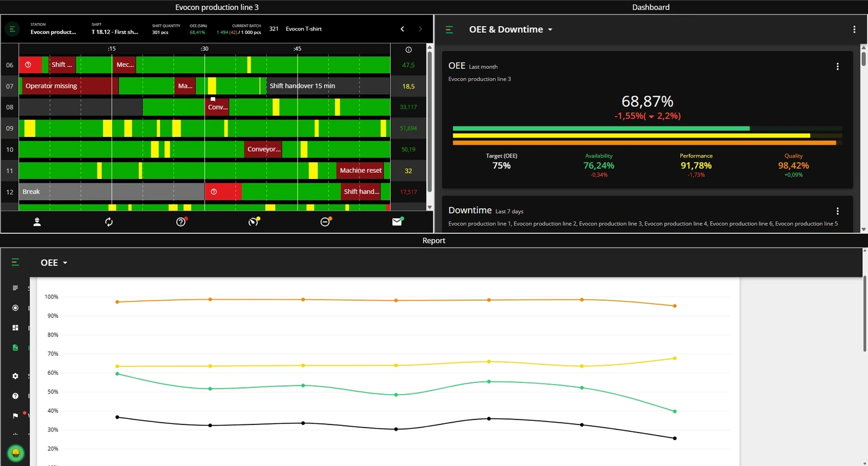Open the three-dot menu on the Downtime card
The image size is (868, 466).
pyautogui.click(x=838, y=211)
